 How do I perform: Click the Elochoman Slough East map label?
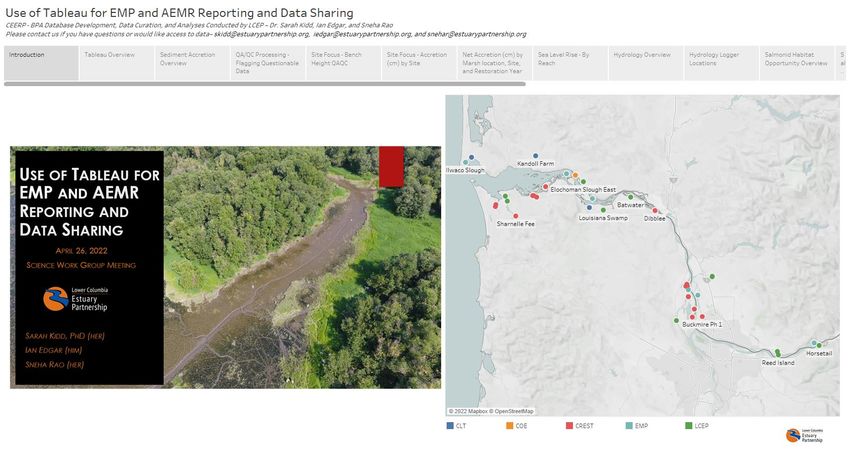point(583,189)
